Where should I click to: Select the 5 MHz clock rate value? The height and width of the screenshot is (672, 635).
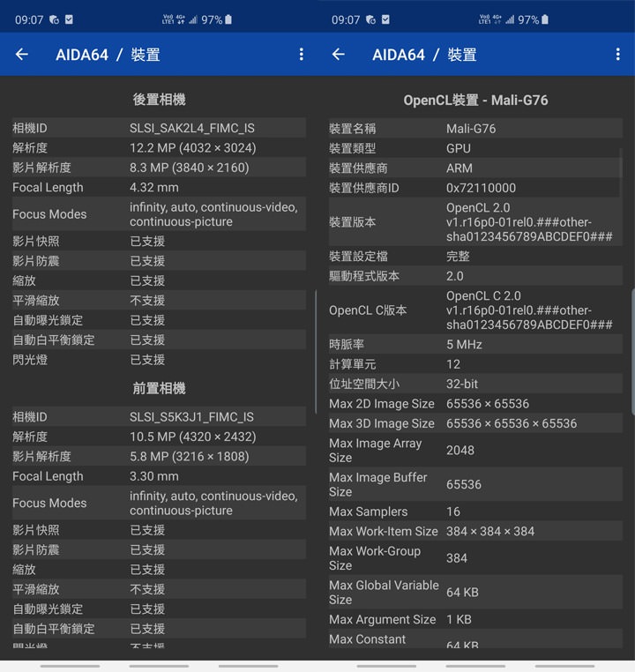point(464,345)
